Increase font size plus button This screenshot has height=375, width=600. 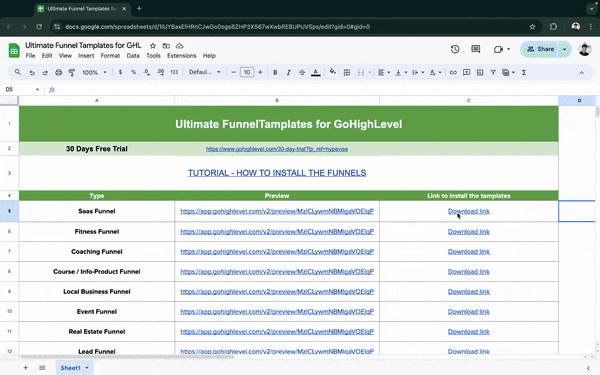[x=260, y=72]
